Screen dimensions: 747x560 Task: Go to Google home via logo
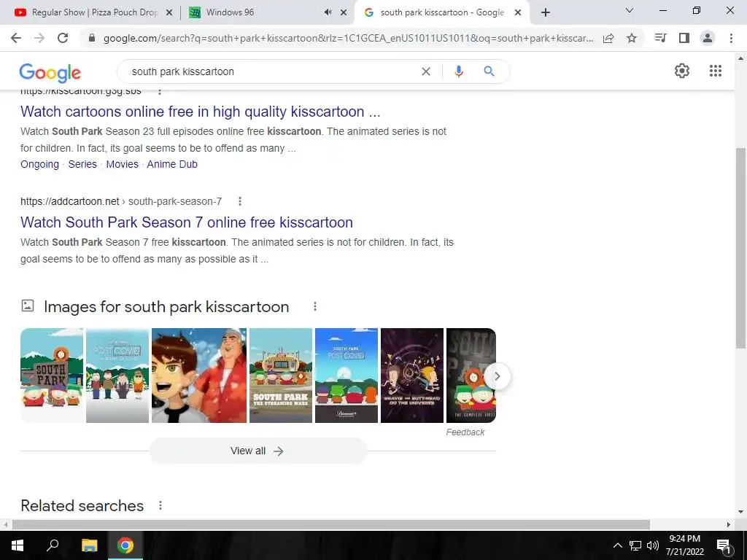pos(50,72)
